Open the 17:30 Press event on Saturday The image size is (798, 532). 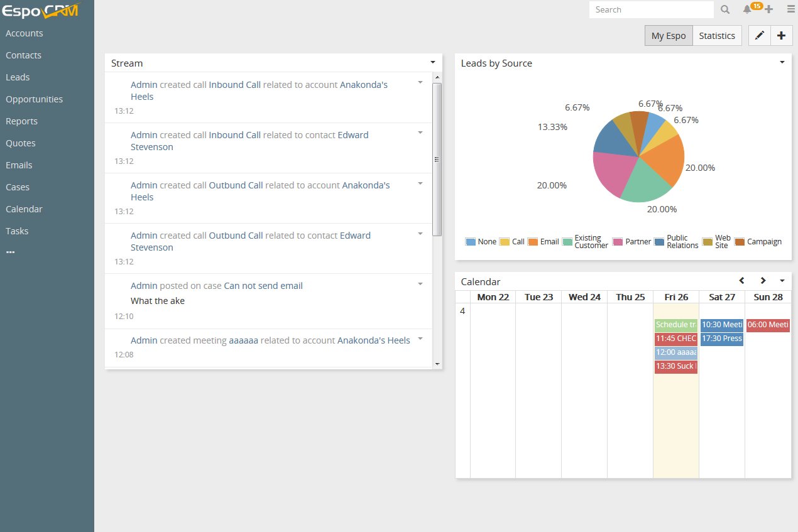tap(722, 339)
